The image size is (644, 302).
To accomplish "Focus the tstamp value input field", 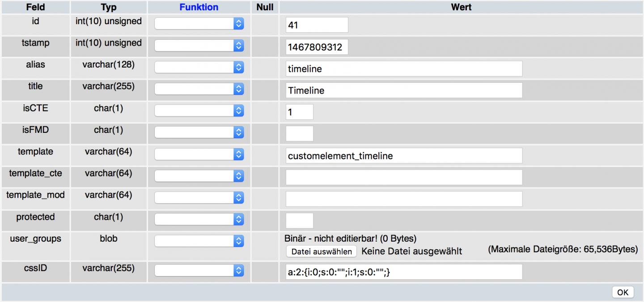I will (317, 47).
